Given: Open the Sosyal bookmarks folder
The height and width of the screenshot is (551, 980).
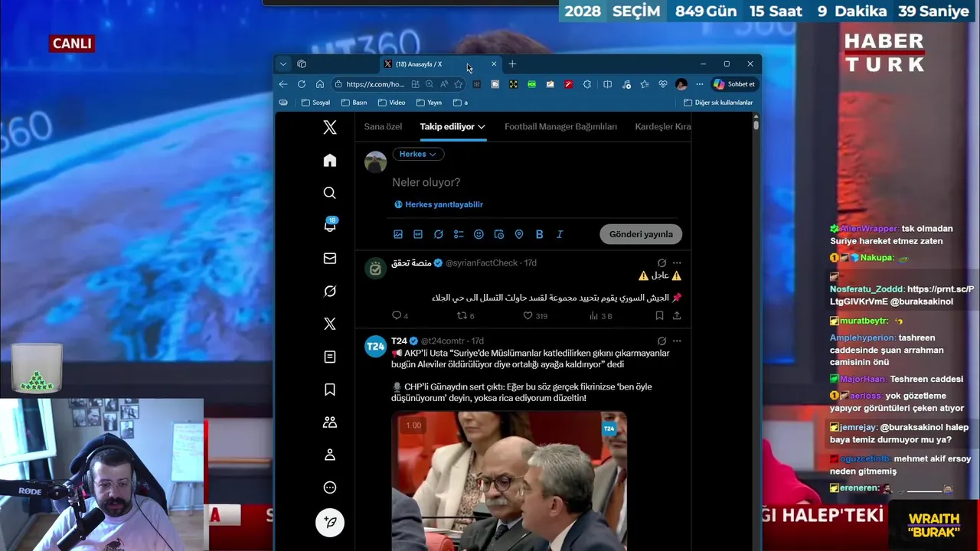Looking at the screenshot, I should (315, 103).
